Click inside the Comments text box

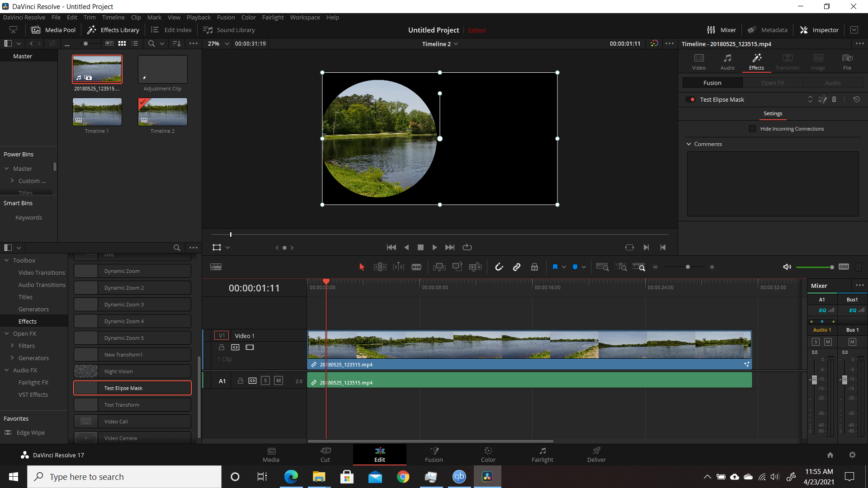(x=773, y=184)
